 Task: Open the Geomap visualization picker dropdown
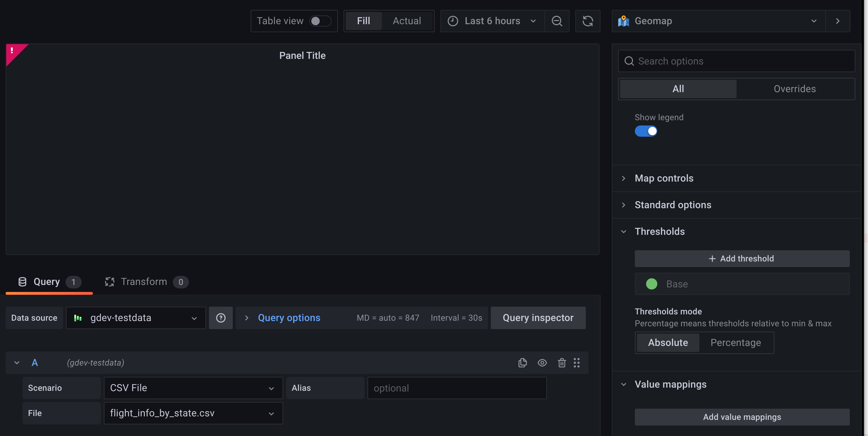(x=719, y=21)
